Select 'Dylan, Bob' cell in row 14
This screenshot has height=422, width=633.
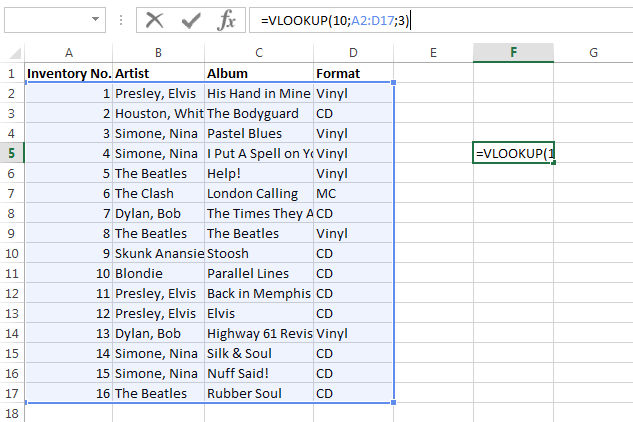click(158, 334)
